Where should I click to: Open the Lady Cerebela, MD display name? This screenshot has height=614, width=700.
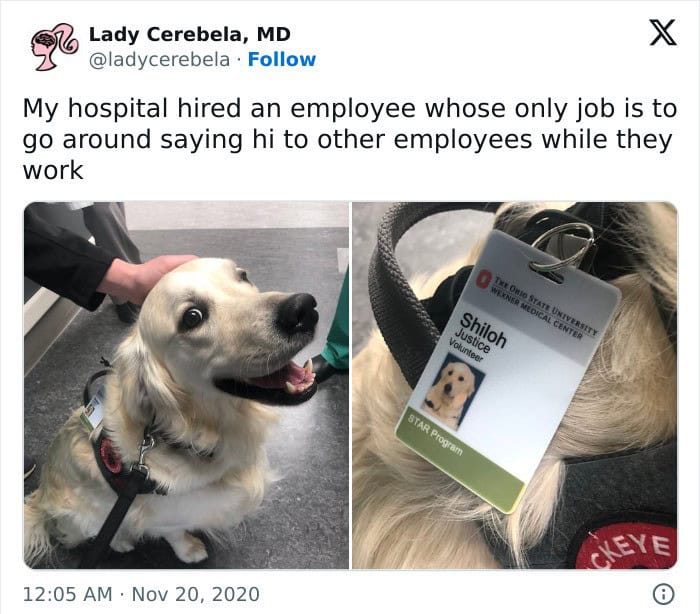190,34
